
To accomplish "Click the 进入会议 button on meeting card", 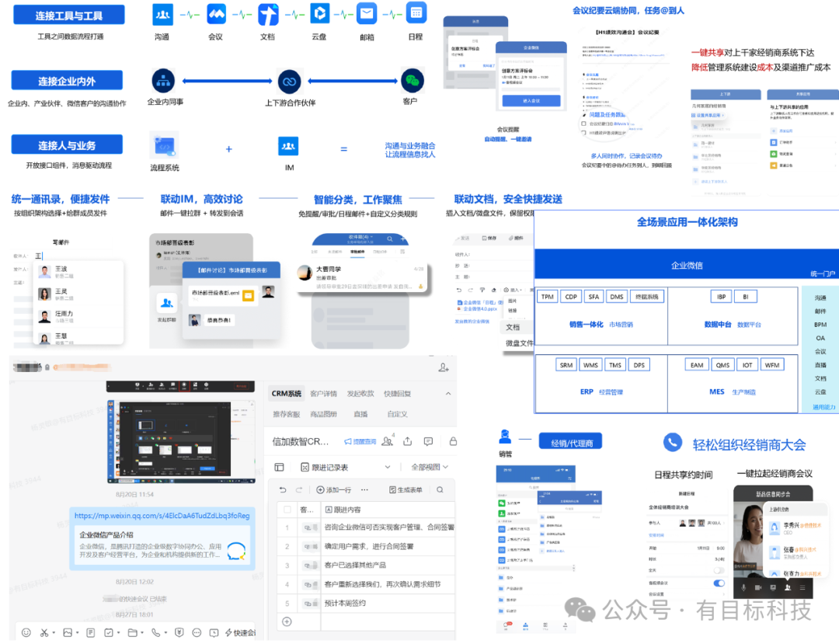I will coord(531,100).
